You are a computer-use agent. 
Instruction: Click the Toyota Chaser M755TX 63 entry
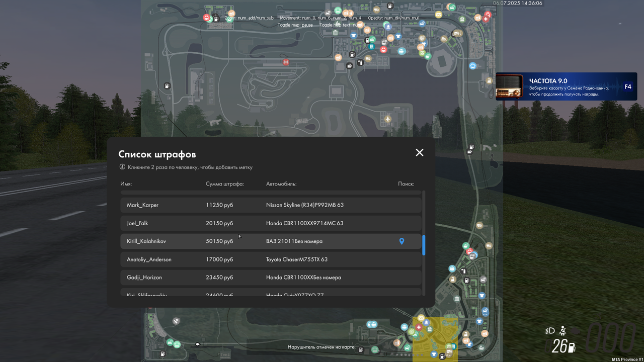(x=297, y=259)
